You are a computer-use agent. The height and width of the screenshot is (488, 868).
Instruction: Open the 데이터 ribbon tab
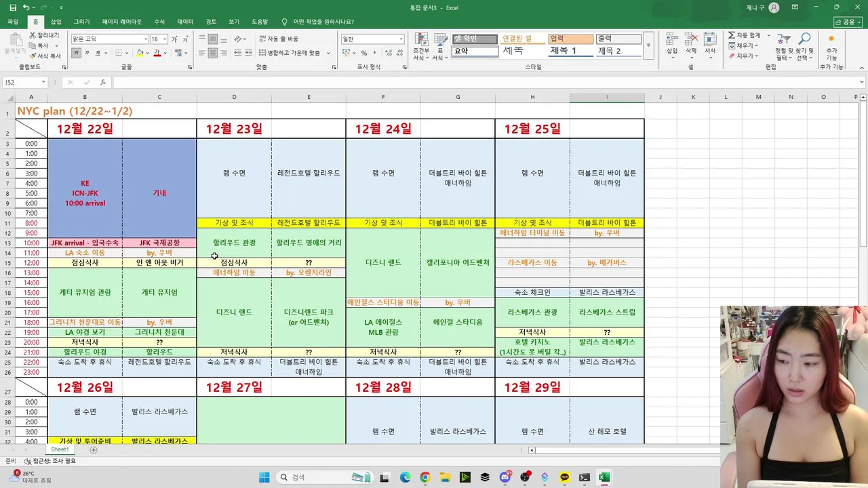click(x=185, y=22)
